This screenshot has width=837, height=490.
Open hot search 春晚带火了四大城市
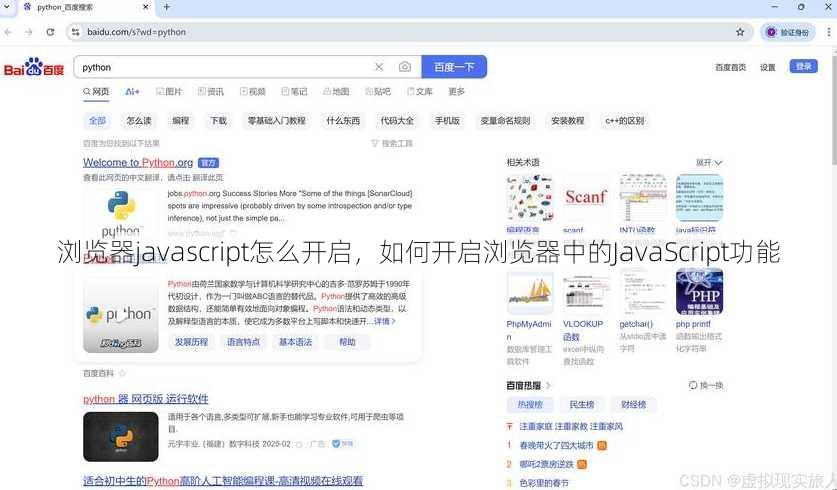[556, 445]
